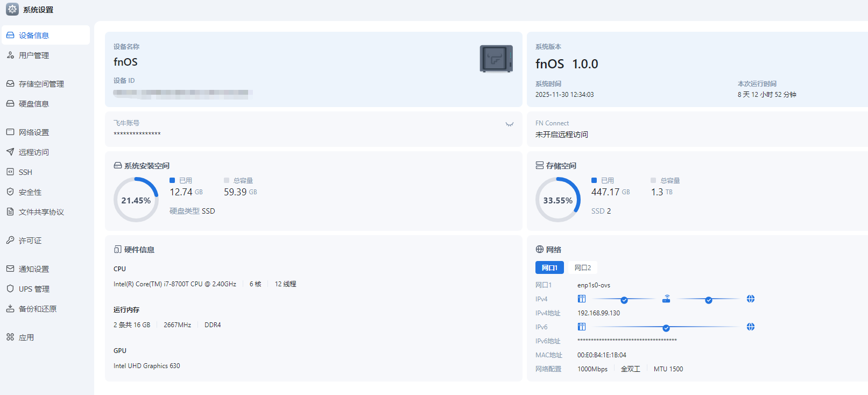Screen dimensions: 868x395
Task: Click the storage total 1.3 TB value
Action: pos(662,192)
